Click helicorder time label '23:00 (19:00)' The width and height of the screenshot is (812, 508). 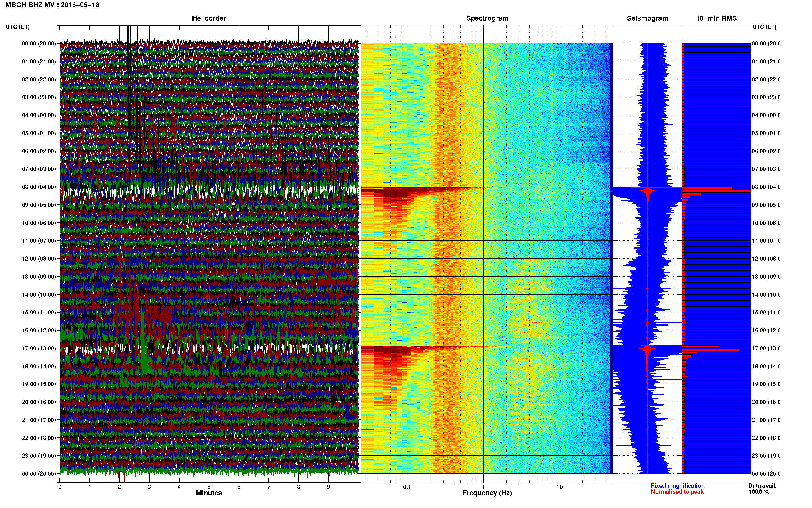pos(39,456)
